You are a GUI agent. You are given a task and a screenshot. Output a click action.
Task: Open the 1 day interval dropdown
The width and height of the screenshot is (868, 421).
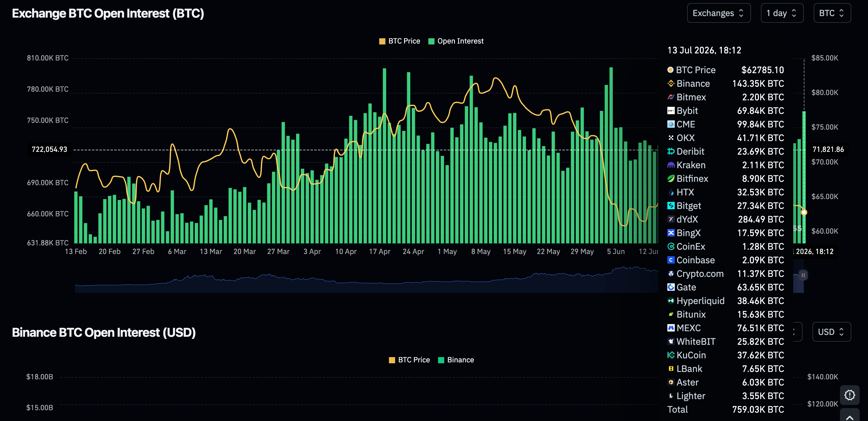782,13
